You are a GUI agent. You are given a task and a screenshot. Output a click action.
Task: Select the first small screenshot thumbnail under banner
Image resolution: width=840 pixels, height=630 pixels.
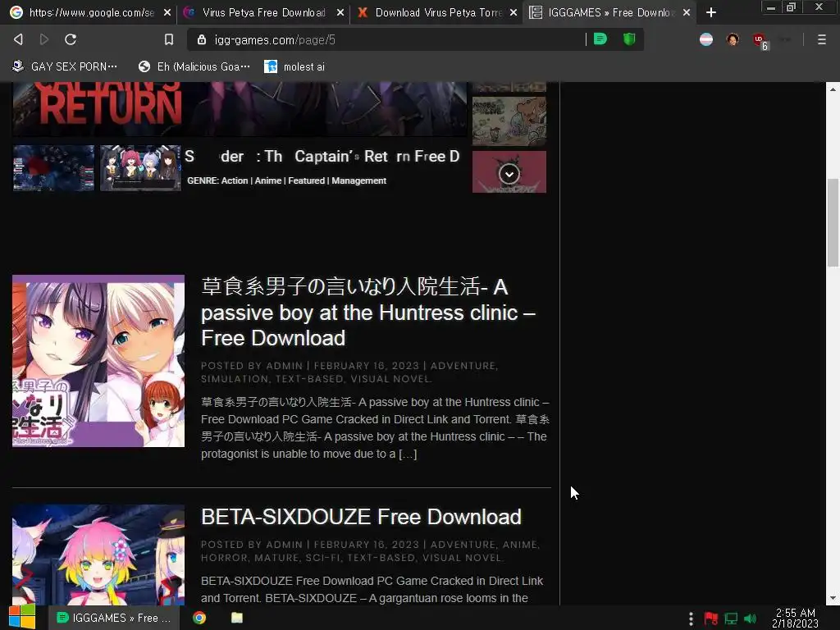53,167
